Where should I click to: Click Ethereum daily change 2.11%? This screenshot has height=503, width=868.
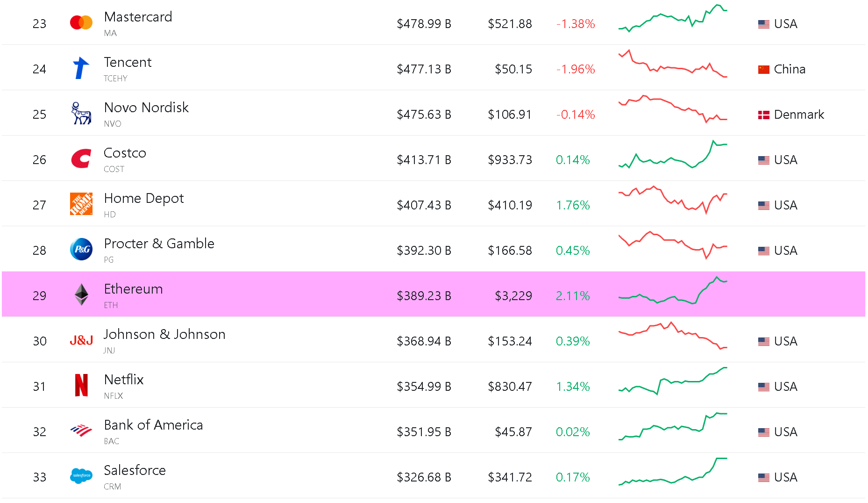[573, 296]
